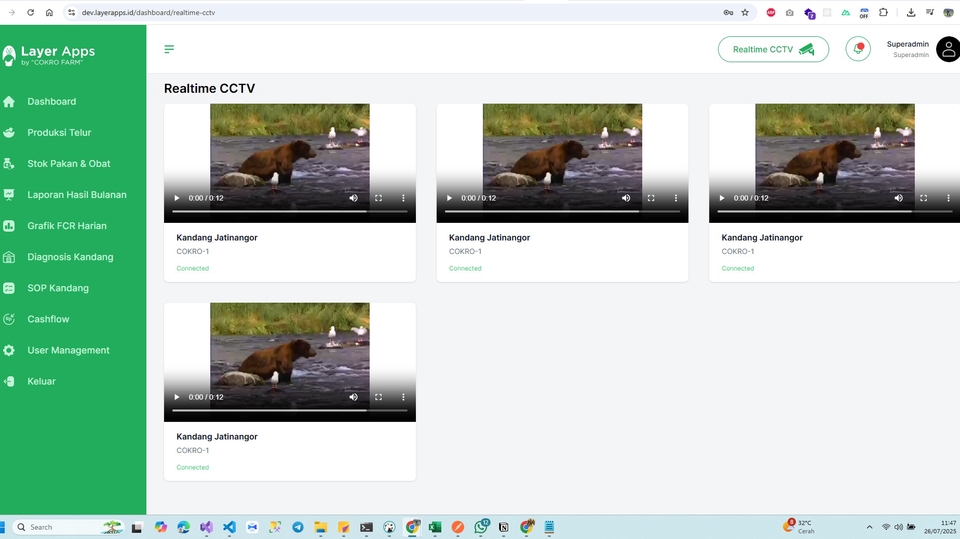Image resolution: width=960 pixels, height=539 pixels.
Task: Log out using the Keluar link
Action: coord(41,381)
